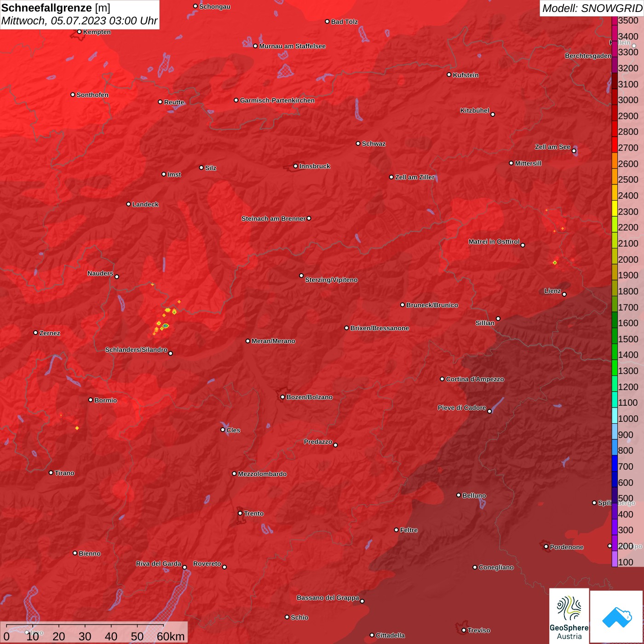Click the Kempten location marker
Screen dimensions: 644x644
click(79, 32)
